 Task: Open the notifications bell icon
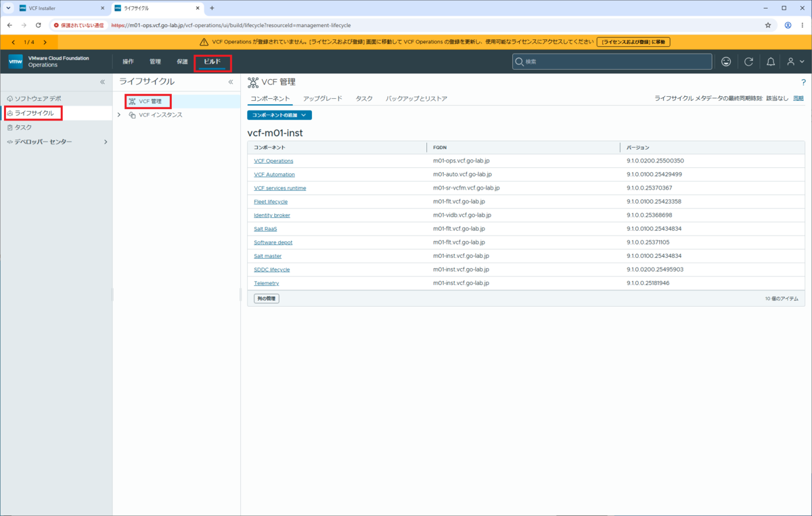coord(771,62)
